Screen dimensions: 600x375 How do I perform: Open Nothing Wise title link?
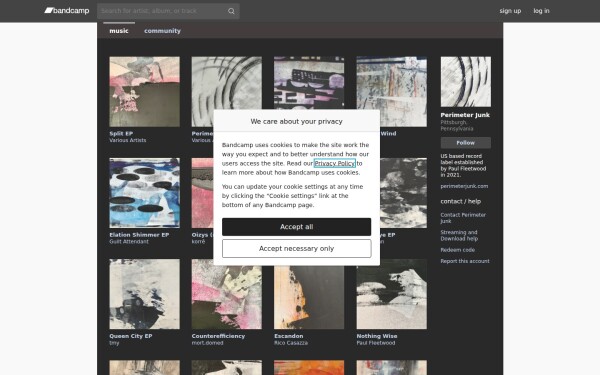click(x=377, y=336)
